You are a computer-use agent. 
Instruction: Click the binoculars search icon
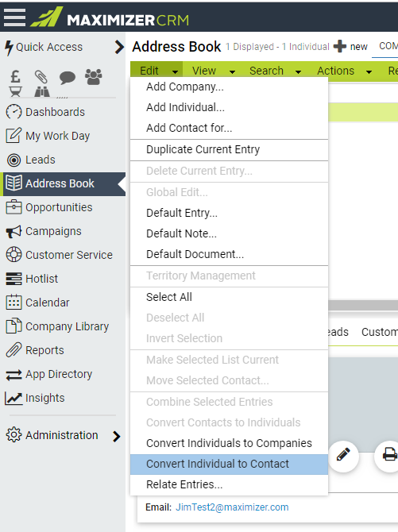click(42, 91)
